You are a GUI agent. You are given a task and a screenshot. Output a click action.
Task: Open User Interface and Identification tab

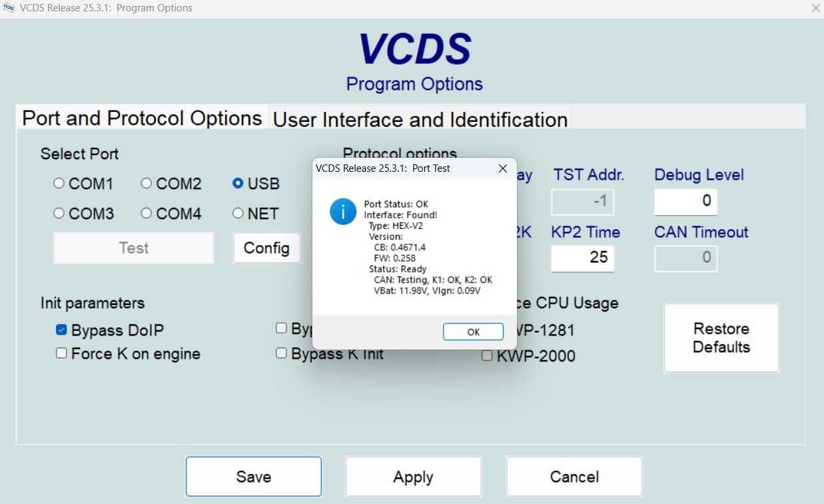coord(420,119)
